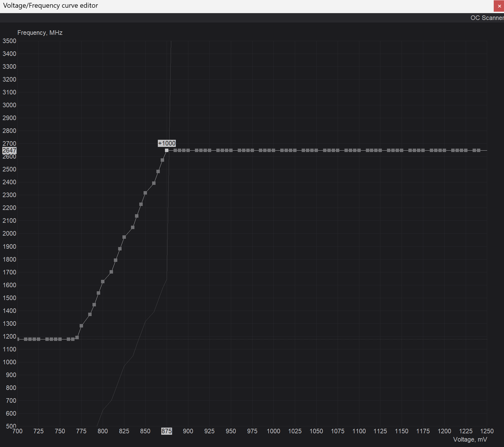Image resolution: width=504 pixels, height=447 pixels.
Task: Select the curve point at 845 mV
Action: [x=141, y=204]
